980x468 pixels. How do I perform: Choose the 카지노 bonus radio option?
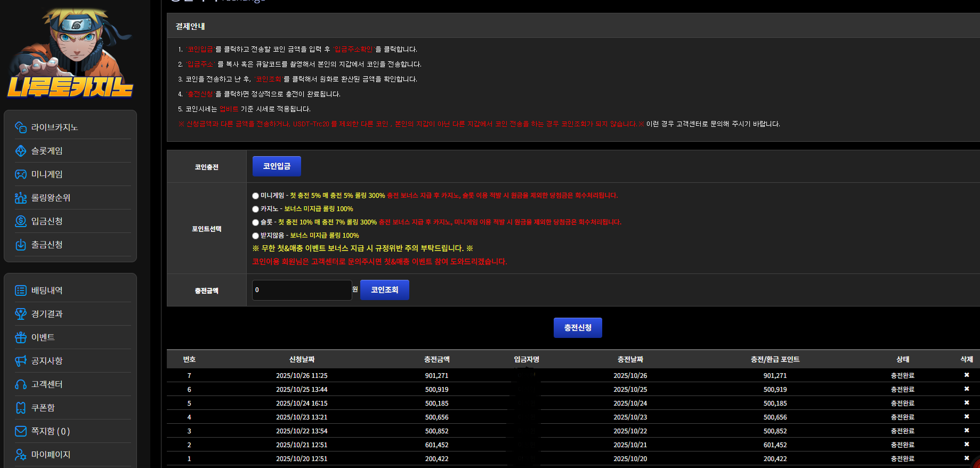click(256, 209)
